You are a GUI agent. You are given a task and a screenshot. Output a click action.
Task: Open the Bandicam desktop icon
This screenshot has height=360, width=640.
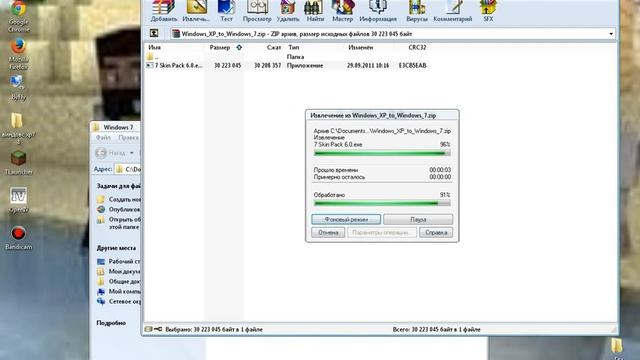click(x=18, y=238)
